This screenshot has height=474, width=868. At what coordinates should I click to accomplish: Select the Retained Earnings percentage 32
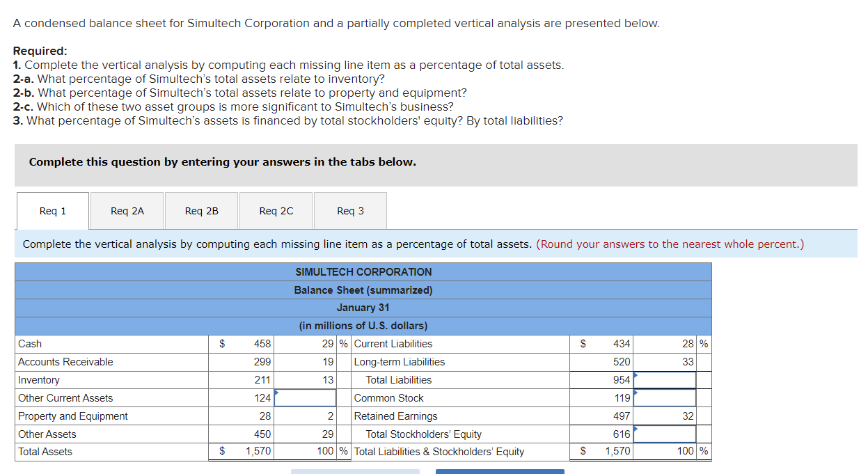[x=688, y=416]
